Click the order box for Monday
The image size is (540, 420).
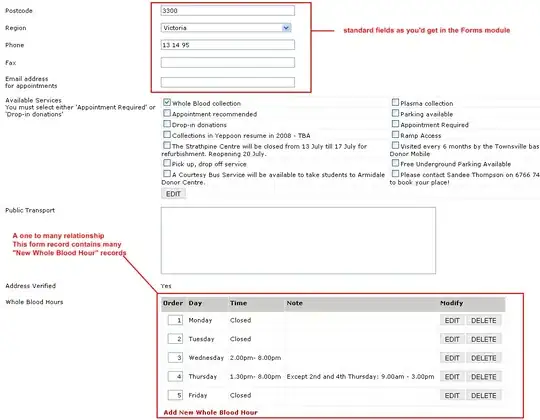point(175,320)
